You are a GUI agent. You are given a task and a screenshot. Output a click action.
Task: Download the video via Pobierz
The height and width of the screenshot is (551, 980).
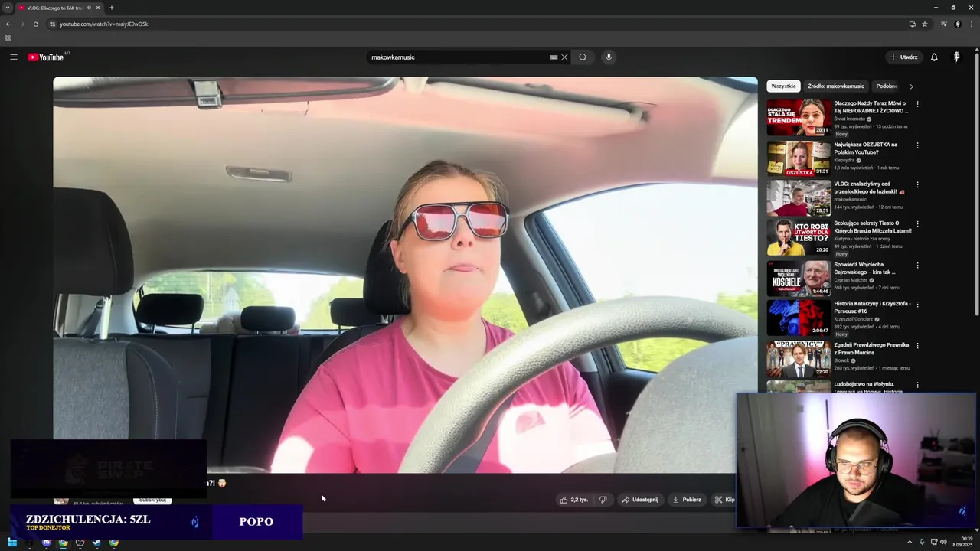click(687, 500)
